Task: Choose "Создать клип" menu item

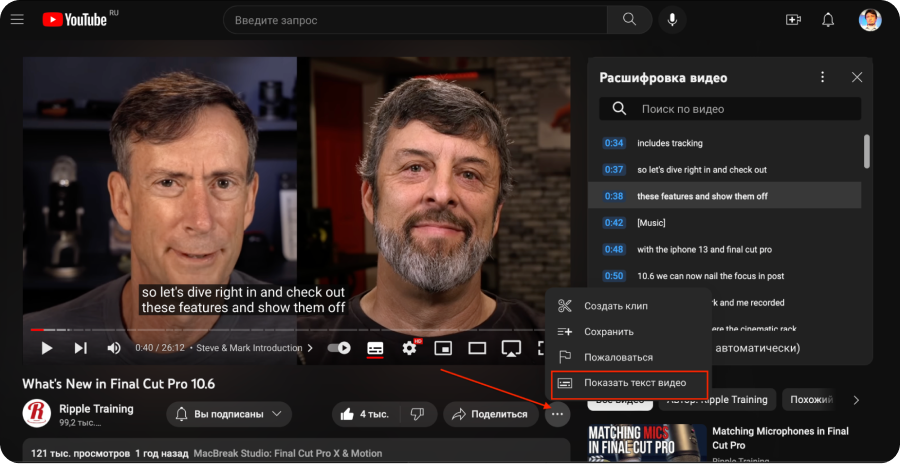Action: (x=628, y=306)
